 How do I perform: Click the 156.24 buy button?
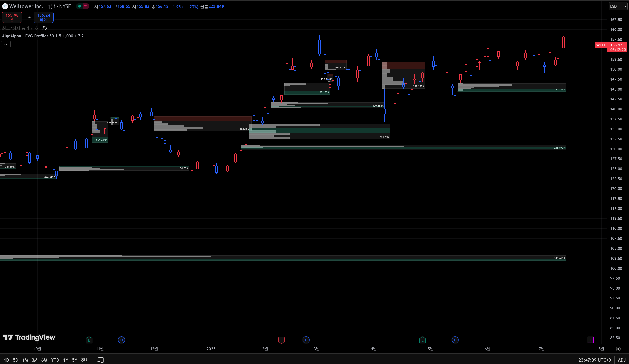coord(43,17)
